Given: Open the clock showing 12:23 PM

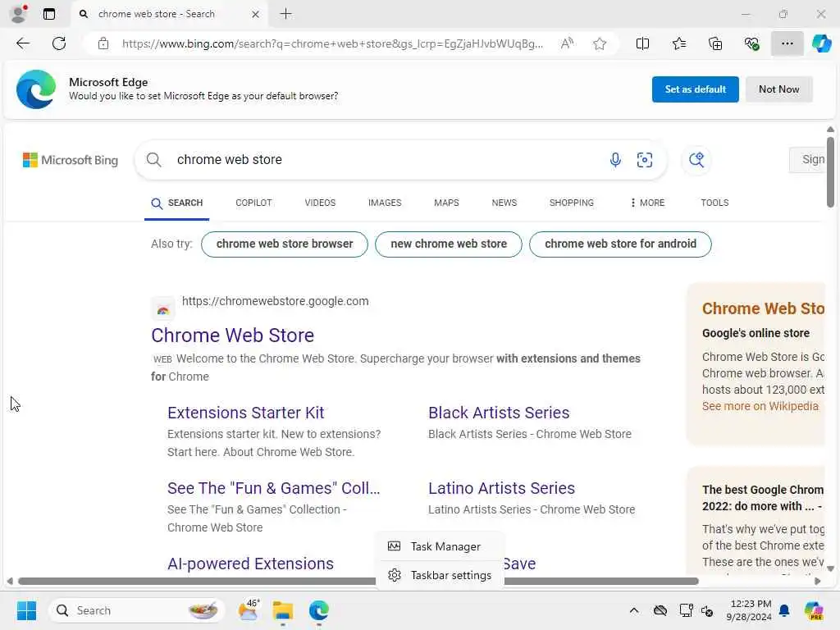Looking at the screenshot, I should 749,610.
